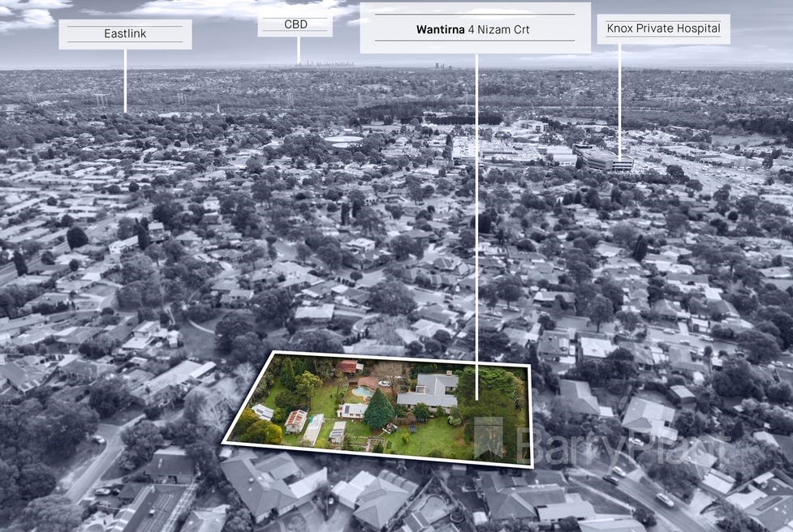This screenshot has width=793, height=532.
Task: Toggle visibility of the CBD skyline marker
Action: click(295, 24)
